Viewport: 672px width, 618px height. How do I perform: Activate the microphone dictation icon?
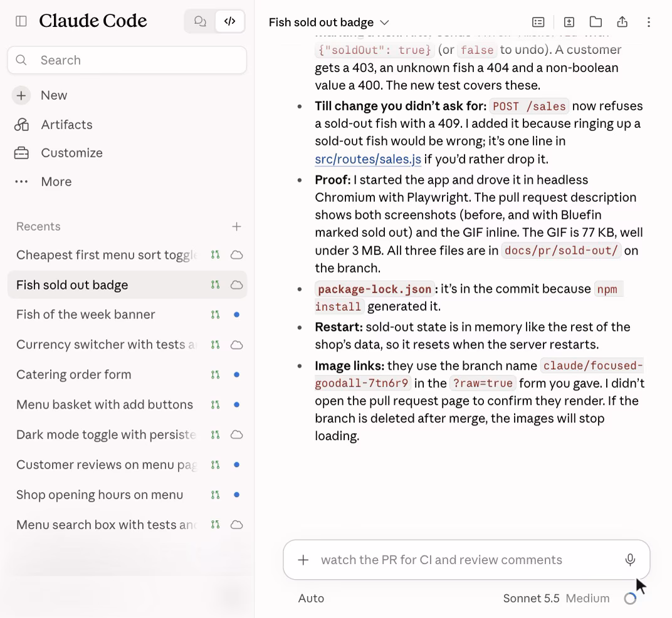629,560
